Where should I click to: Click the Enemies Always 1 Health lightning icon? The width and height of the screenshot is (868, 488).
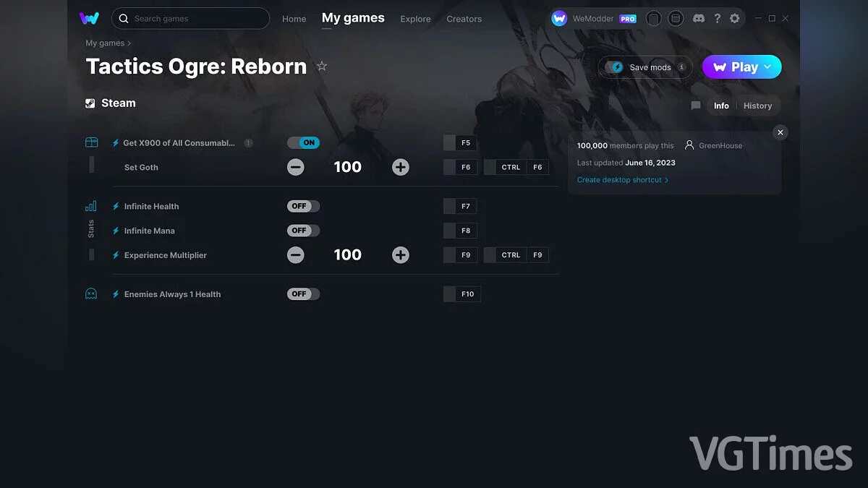coord(116,294)
